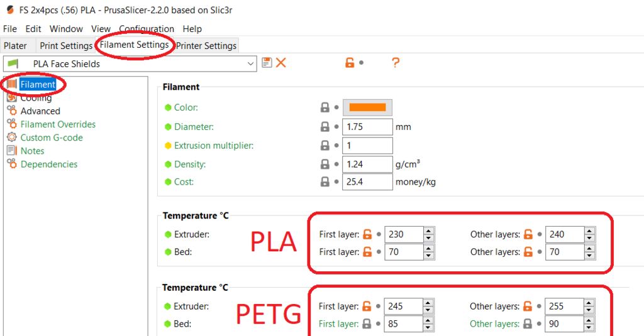Click the save preset floppy disk icon
This screenshot has height=336, width=644.
point(267,62)
